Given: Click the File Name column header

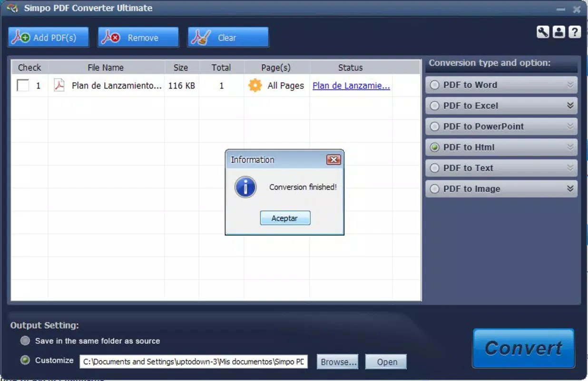Looking at the screenshot, I should tap(106, 68).
